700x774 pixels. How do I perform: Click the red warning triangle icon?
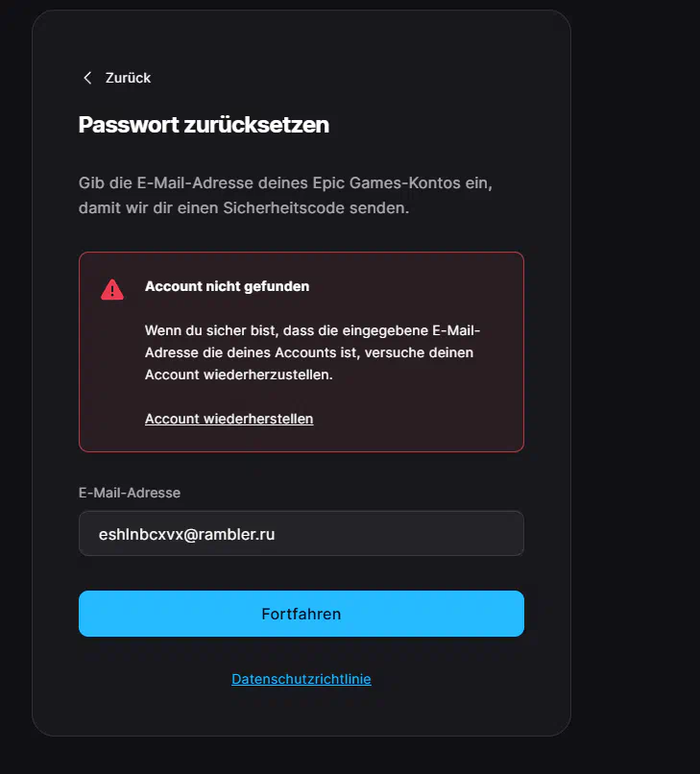click(112, 289)
